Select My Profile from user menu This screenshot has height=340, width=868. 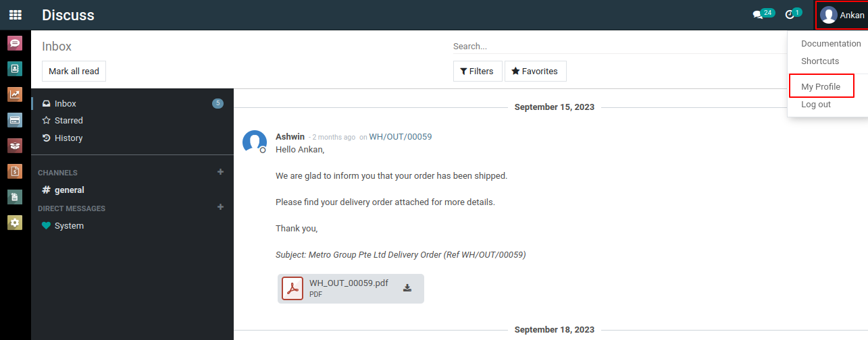click(821, 86)
